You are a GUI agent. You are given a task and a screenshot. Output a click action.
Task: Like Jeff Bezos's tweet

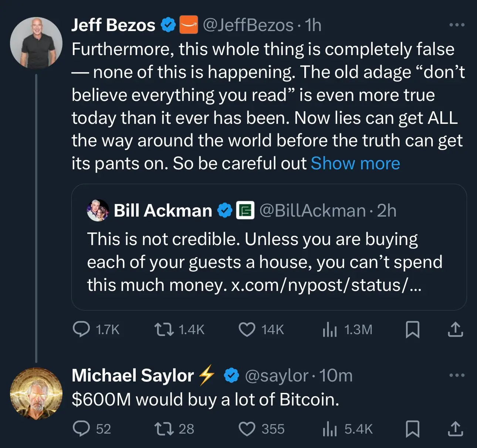point(247,329)
